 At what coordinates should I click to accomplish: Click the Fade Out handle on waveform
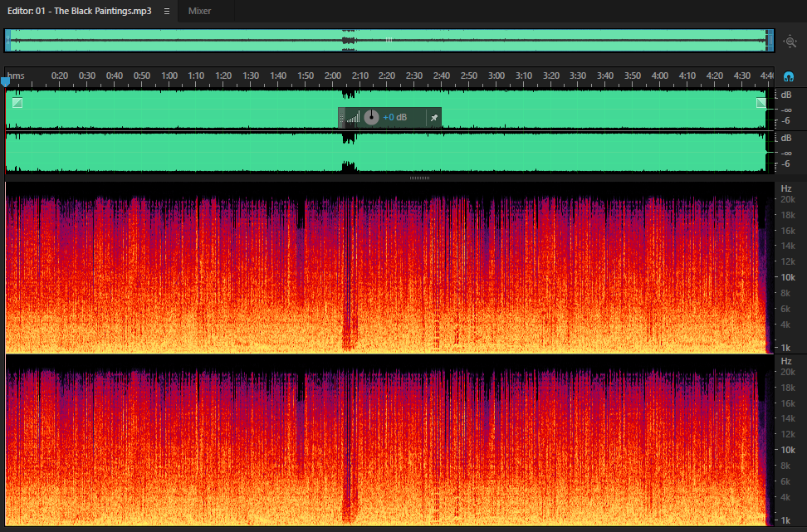point(761,103)
